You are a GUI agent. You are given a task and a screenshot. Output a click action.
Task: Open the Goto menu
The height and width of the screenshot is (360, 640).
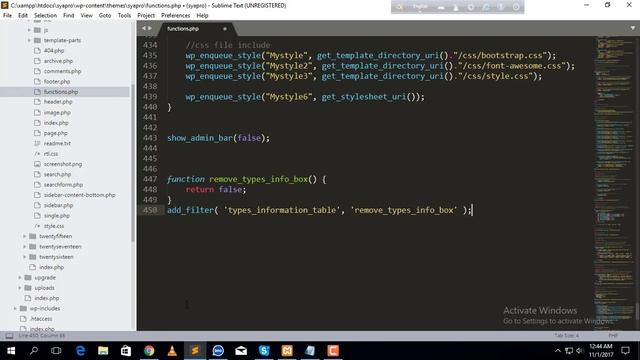tap(105, 16)
